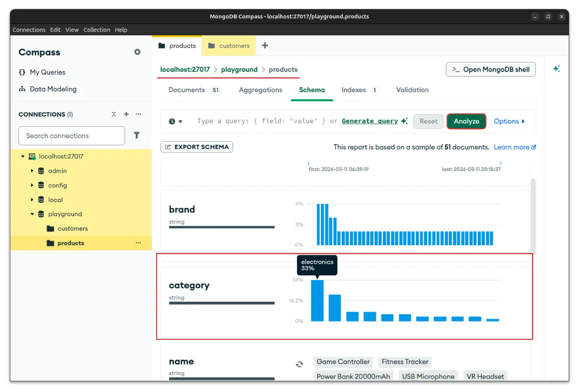
Task: Click the AI assistant sparkle icon
Action: click(x=556, y=69)
